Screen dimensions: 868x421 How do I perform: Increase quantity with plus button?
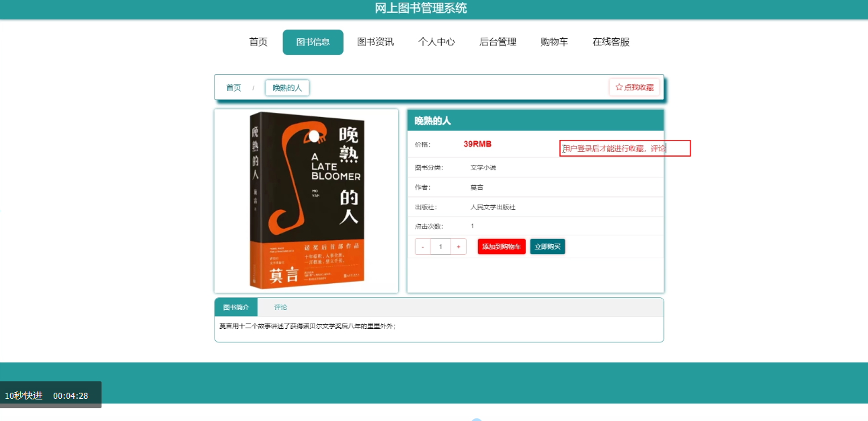point(459,247)
